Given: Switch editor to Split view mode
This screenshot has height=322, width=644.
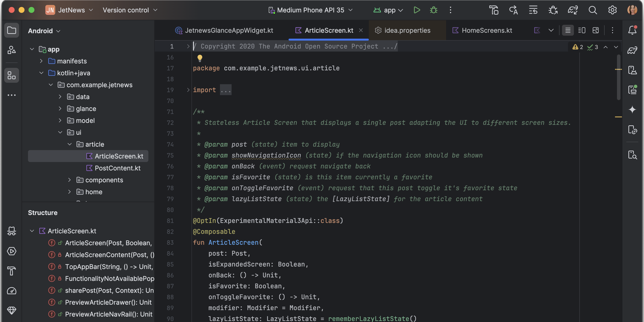Looking at the screenshot, I should click(x=582, y=30).
